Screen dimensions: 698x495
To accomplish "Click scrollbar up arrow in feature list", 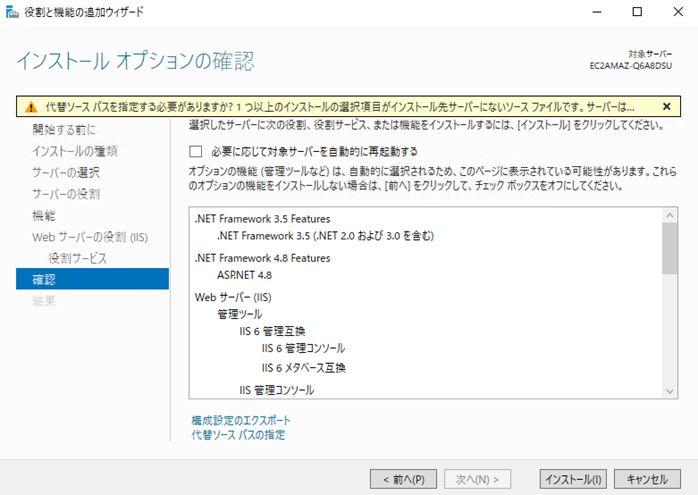I will pos(670,215).
